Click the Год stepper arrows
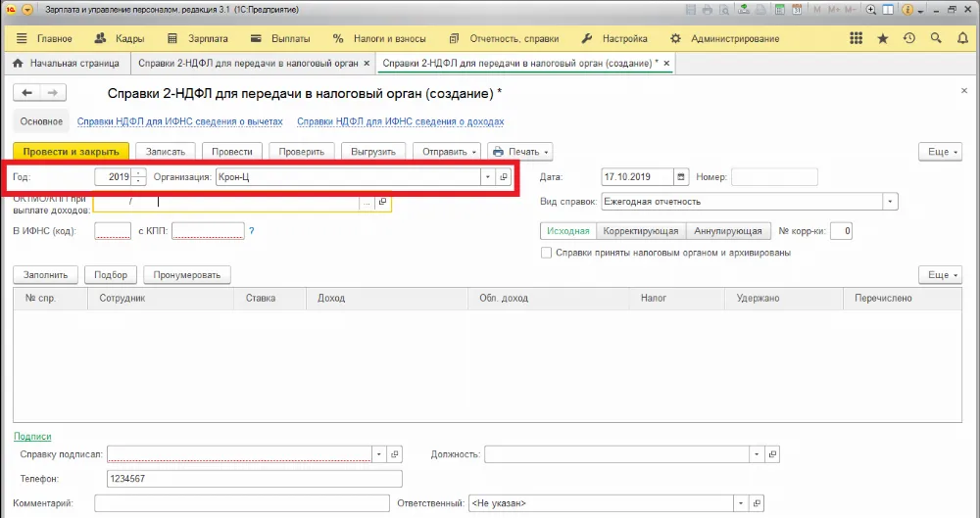The width and height of the screenshot is (980, 518). click(139, 177)
